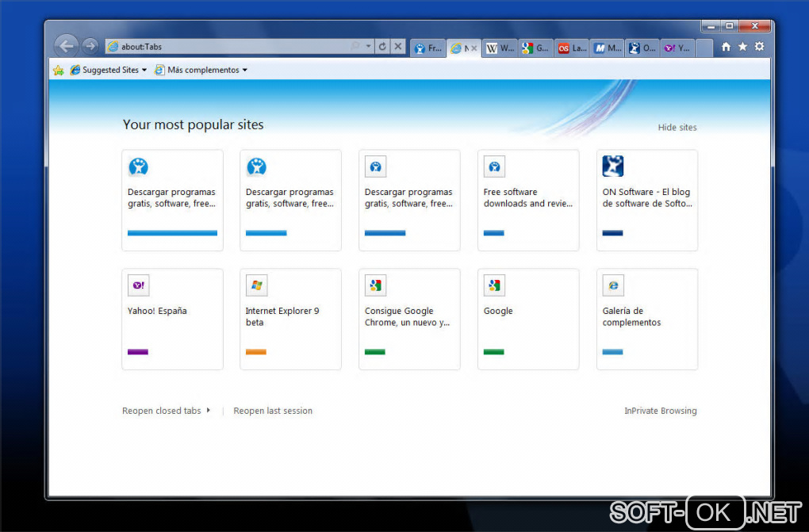Click the Internet Explorer 9 beta tile icon
This screenshot has height=532, width=809.
[256, 285]
